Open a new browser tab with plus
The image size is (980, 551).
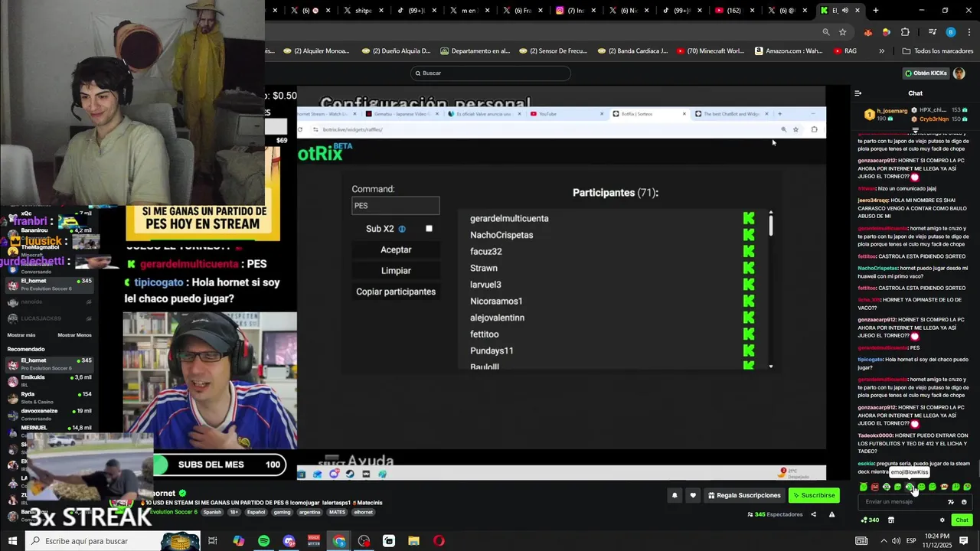click(876, 10)
